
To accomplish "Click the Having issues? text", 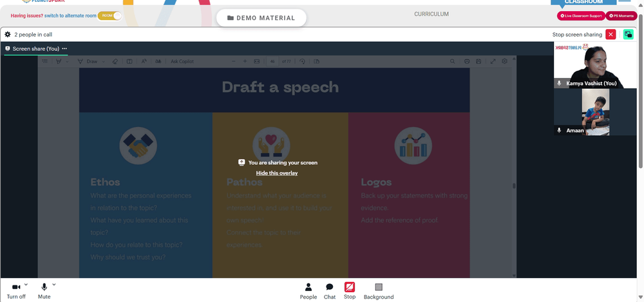I will pyautogui.click(x=26, y=15).
